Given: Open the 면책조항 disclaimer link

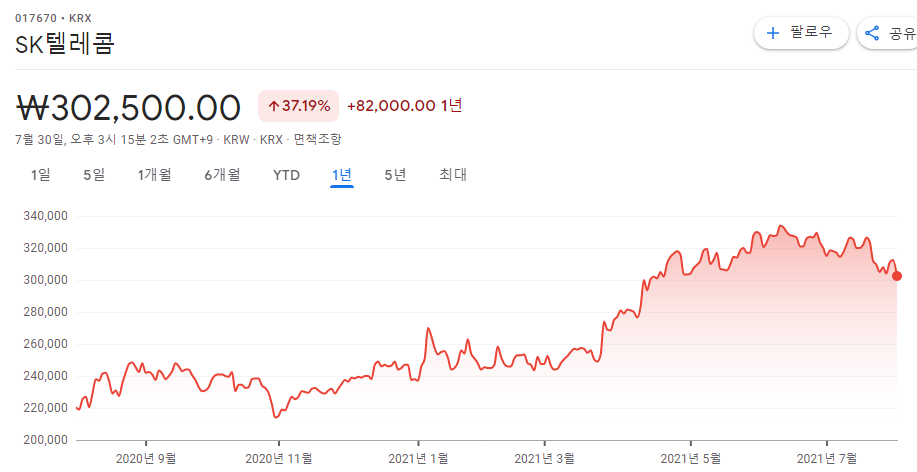Looking at the screenshot, I should click(318, 140).
